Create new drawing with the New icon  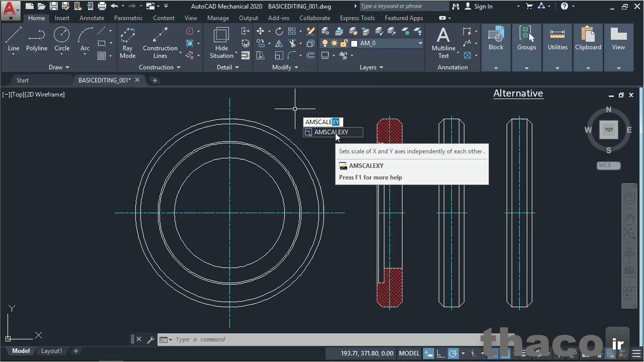pos(29,7)
